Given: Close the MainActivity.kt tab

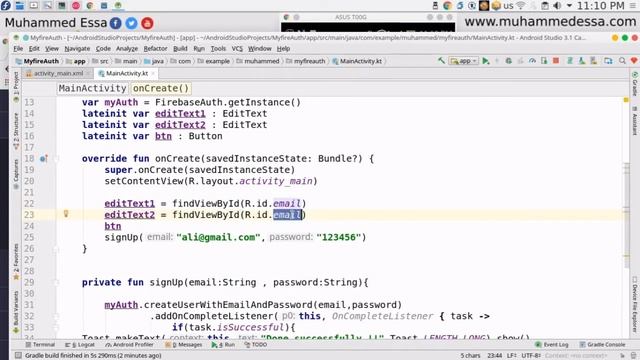Looking at the screenshot, I should [153, 73].
